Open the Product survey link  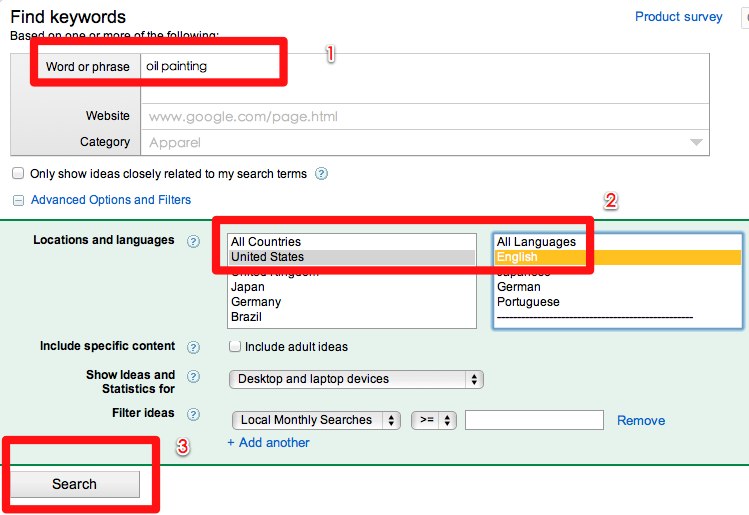click(678, 17)
